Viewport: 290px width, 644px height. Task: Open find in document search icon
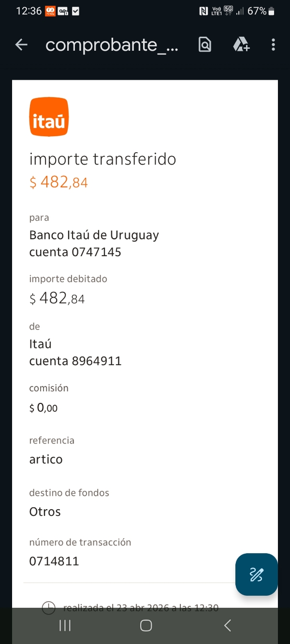point(205,45)
